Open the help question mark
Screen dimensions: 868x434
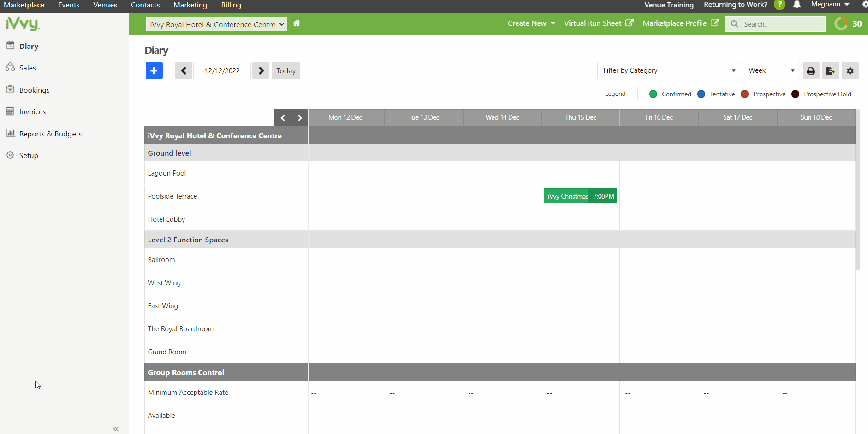779,5
